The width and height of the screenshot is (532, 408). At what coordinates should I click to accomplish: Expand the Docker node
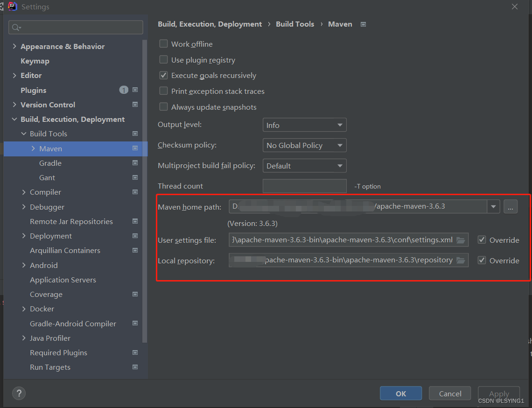24,309
